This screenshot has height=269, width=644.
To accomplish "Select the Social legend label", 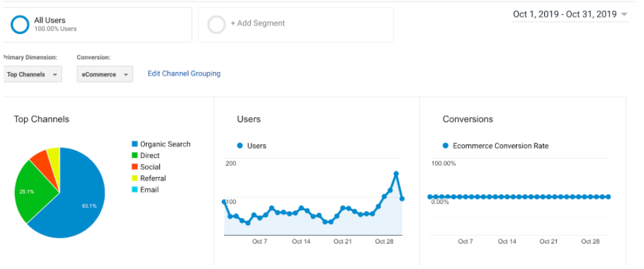I will (x=150, y=167).
